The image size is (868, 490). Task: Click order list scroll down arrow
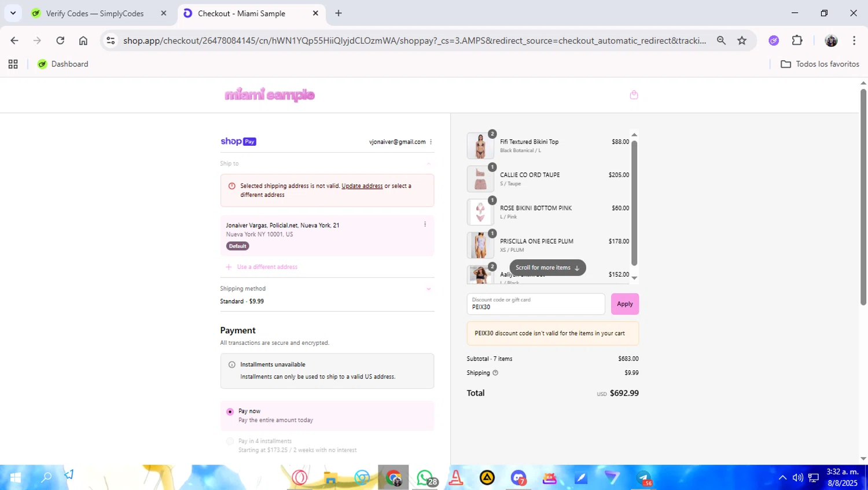point(634,278)
